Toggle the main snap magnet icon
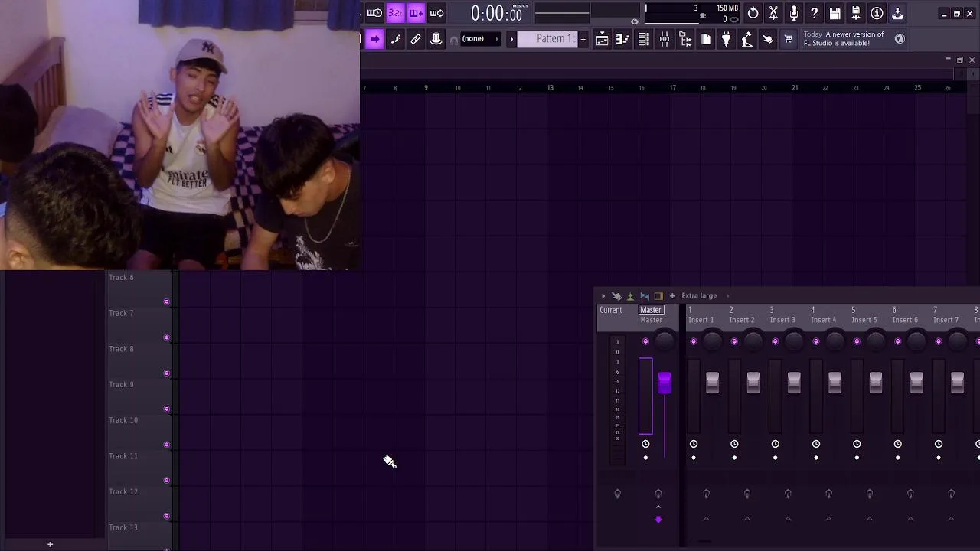The height and width of the screenshot is (551, 980). pyautogui.click(x=454, y=40)
